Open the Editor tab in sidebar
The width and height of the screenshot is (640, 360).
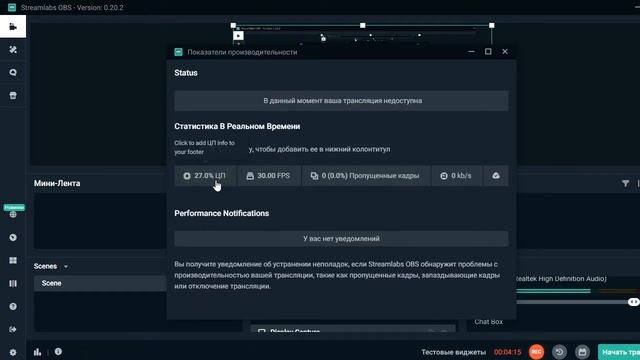[13, 27]
